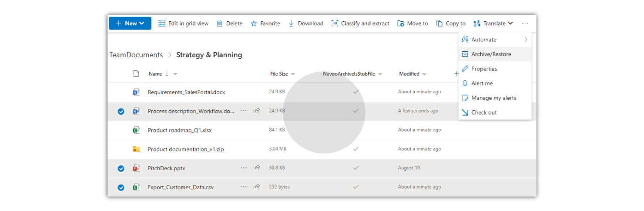Click the Edit in grid view icon
644x211 pixels.
[x=162, y=23]
